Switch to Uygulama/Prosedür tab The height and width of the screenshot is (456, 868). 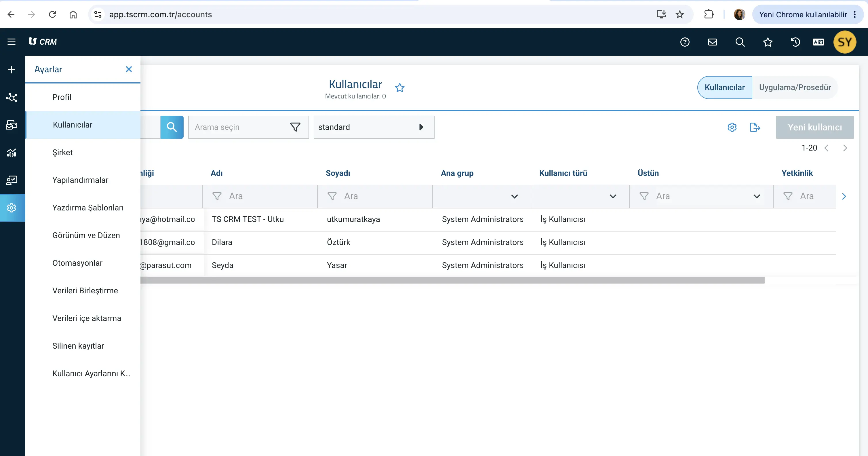pos(795,87)
